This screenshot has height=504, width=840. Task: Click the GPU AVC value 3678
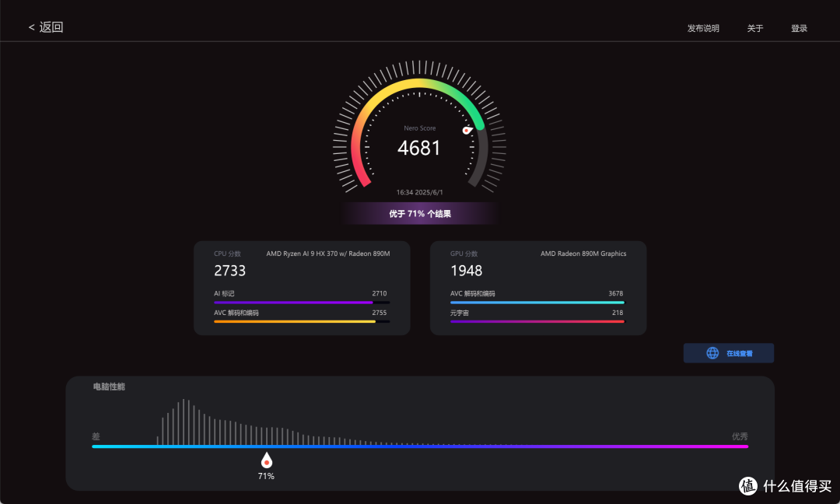(615, 293)
